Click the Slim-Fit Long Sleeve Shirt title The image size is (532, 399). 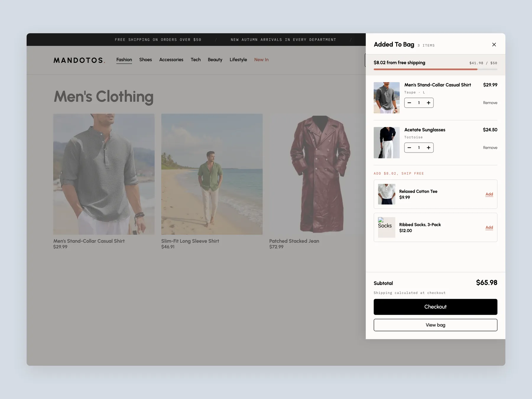(190, 241)
